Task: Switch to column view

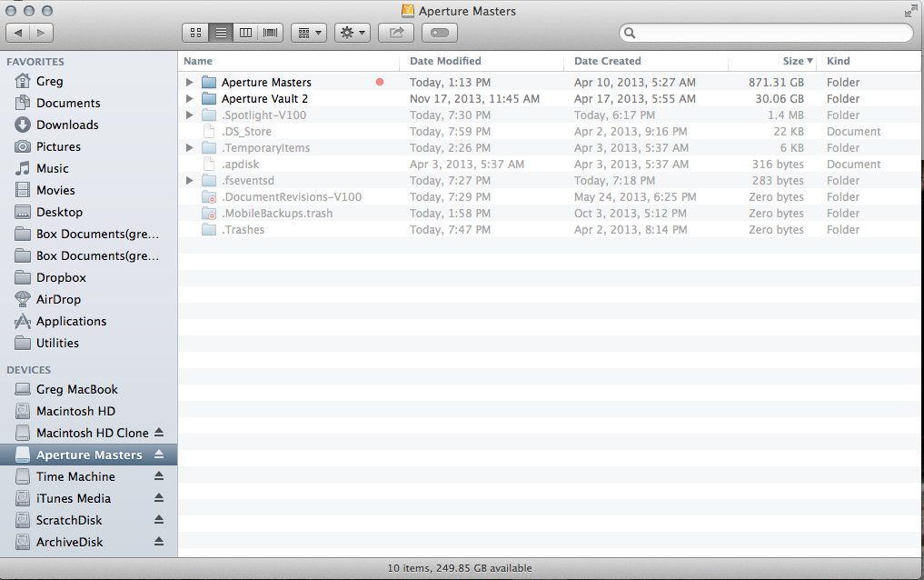Action: (x=245, y=33)
